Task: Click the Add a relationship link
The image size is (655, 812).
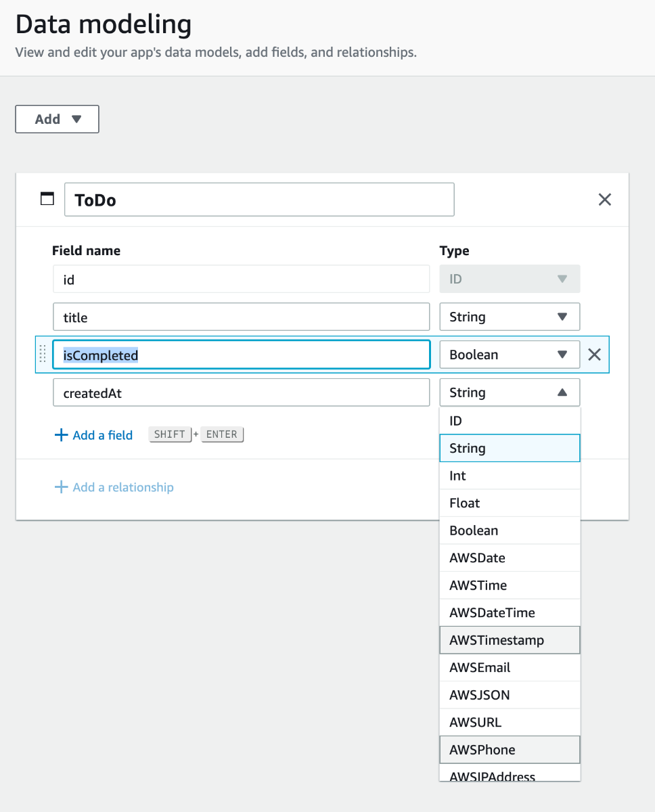Action: click(x=122, y=487)
